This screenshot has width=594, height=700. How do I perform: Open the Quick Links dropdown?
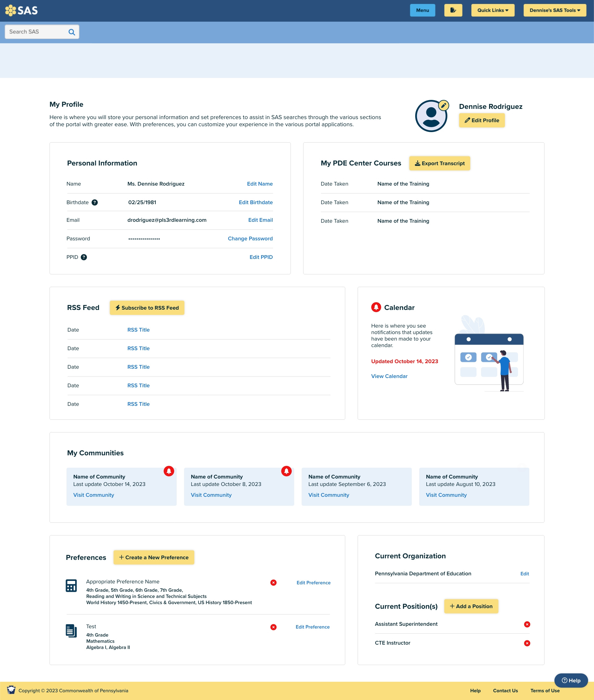pos(493,10)
